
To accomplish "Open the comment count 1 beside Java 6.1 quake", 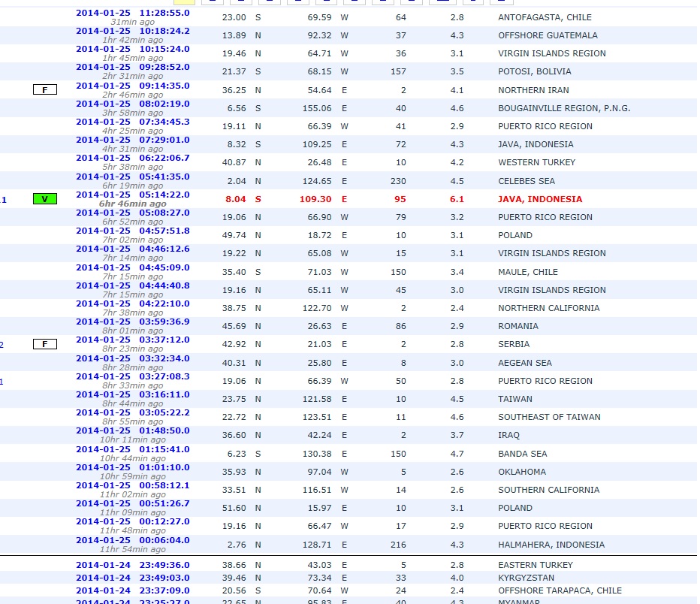I will coord(4,200).
